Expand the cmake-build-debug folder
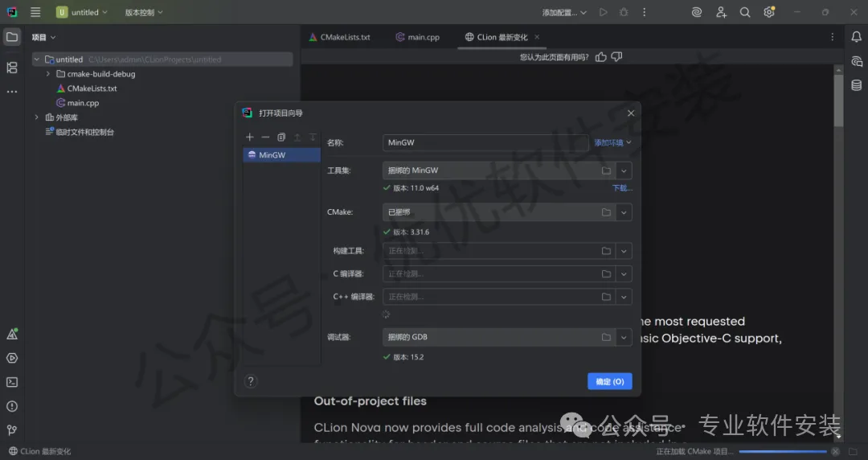 48,74
